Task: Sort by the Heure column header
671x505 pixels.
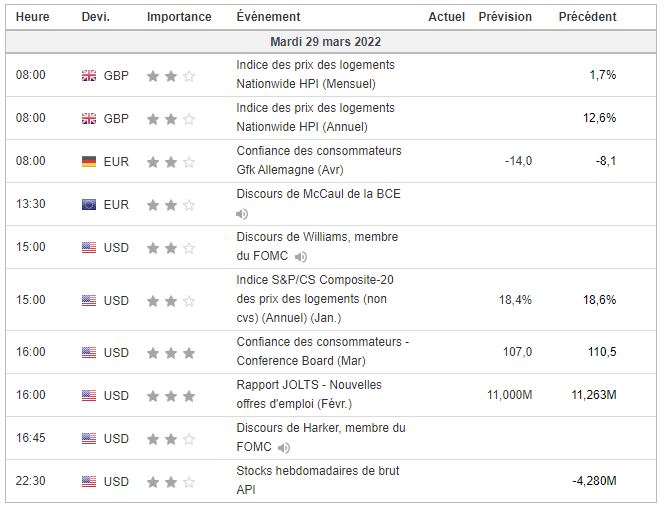Action: pos(32,17)
